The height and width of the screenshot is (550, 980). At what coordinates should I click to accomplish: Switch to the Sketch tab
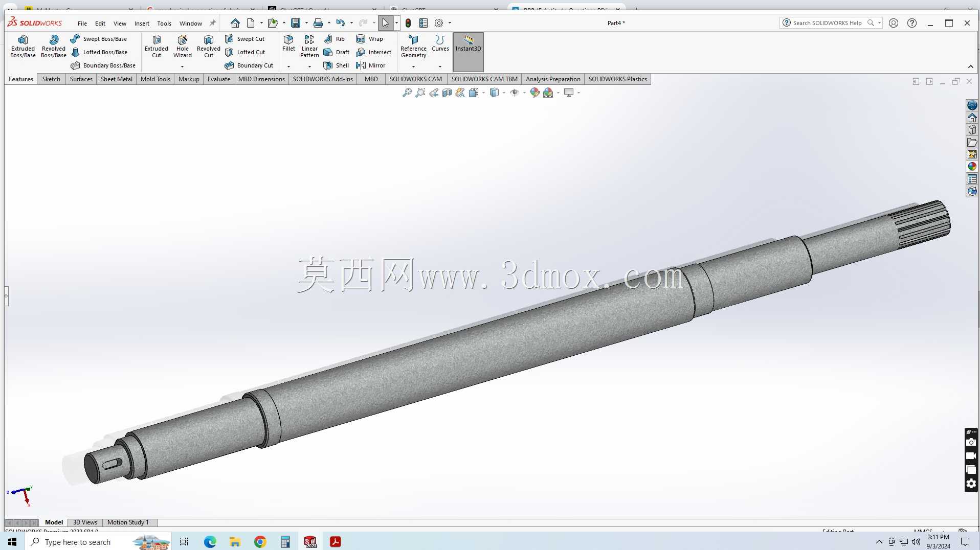point(51,79)
